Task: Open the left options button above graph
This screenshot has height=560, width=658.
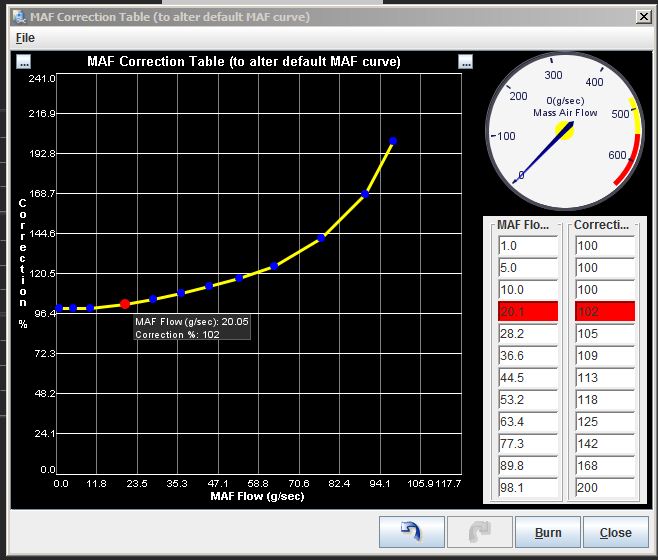Action: tap(25, 62)
